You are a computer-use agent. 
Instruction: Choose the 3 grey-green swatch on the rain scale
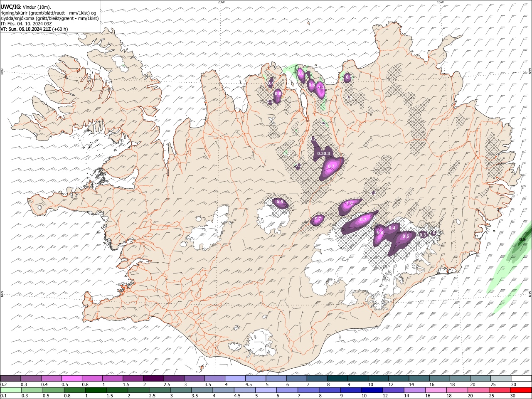point(181,390)
